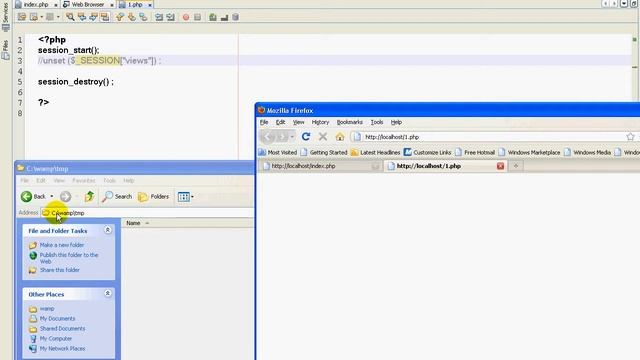The width and height of the screenshot is (640, 360).
Task: Click Firefox Reload button
Action: tap(306, 137)
